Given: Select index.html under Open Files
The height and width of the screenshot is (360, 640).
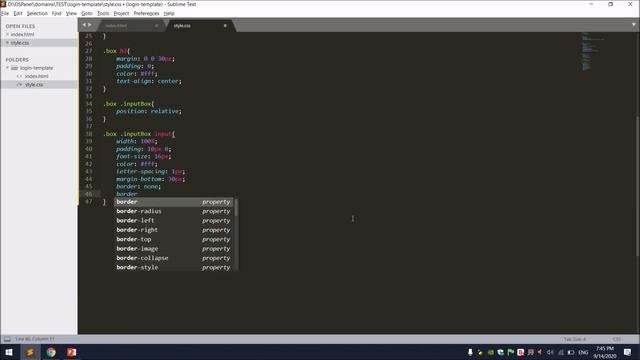Looking at the screenshot, I should (x=22, y=34).
